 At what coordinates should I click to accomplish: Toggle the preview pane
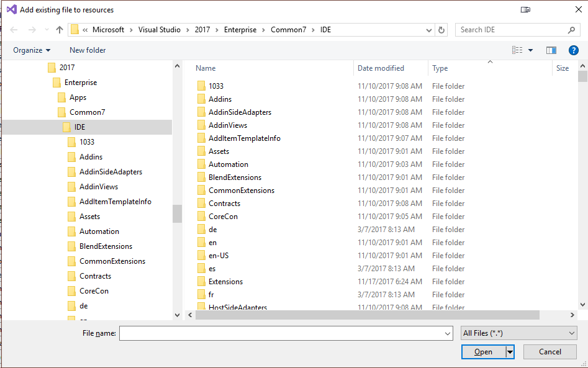tap(551, 50)
